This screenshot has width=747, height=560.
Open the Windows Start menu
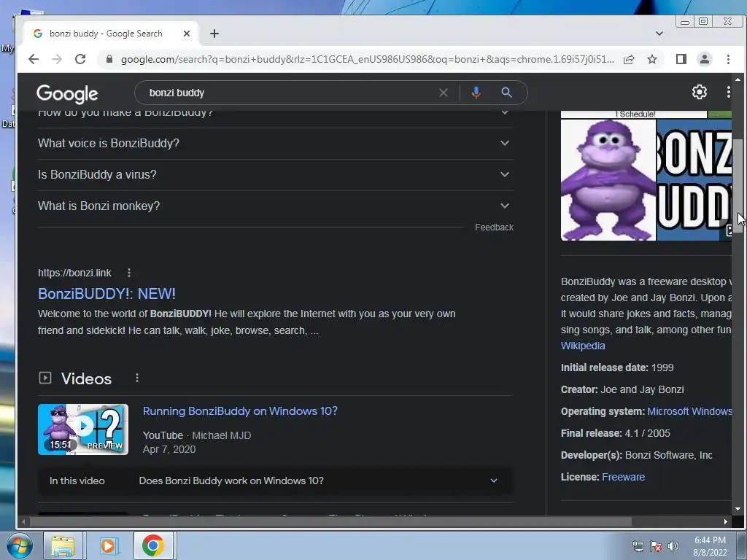(x=20, y=545)
